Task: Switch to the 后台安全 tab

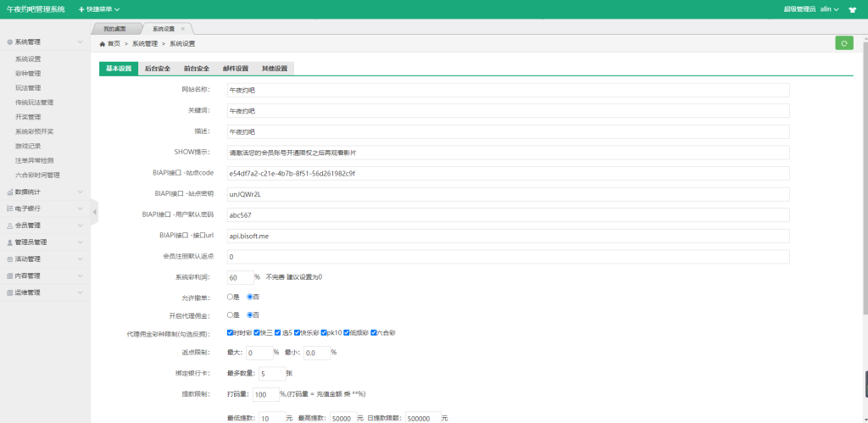Action: [x=158, y=69]
